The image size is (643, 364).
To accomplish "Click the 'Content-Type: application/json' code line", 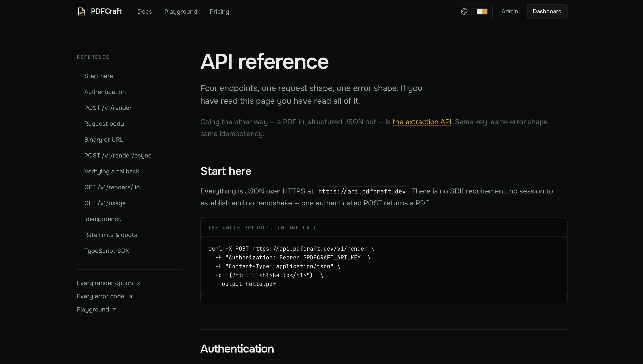I will 278,266.
